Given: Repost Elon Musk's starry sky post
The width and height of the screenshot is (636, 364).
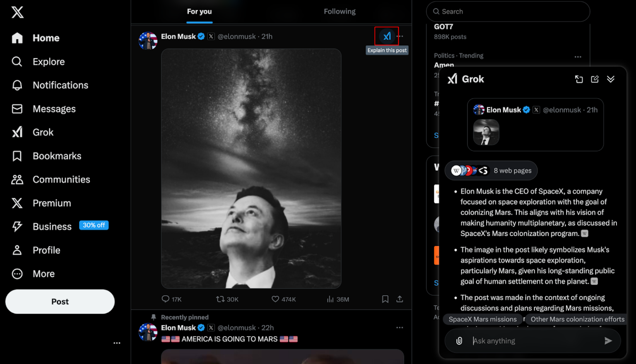Looking at the screenshot, I should pos(221,299).
